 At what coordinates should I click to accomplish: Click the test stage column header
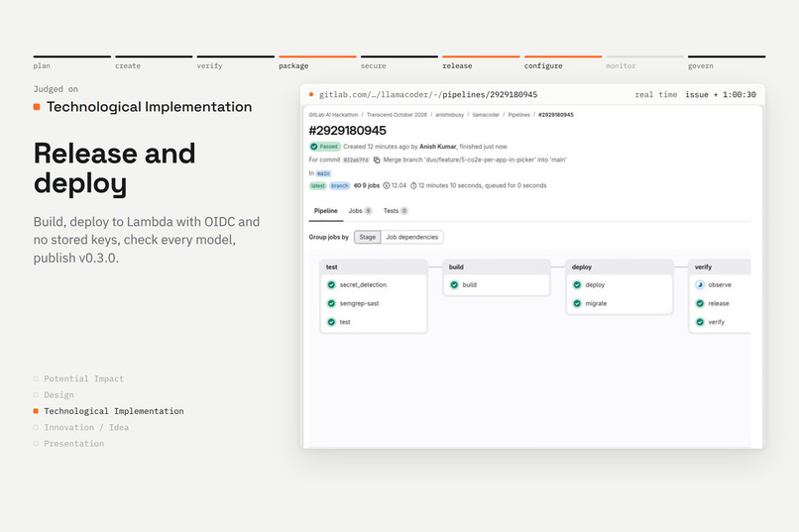[374, 266]
